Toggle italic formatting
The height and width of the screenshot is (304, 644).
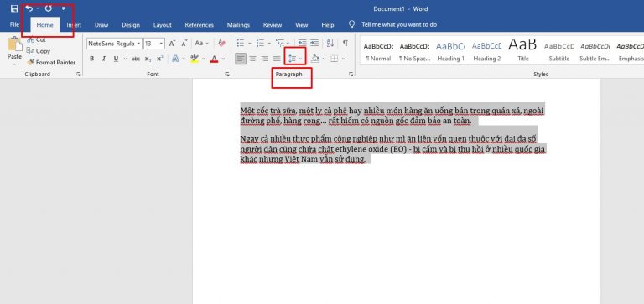pyautogui.click(x=104, y=59)
